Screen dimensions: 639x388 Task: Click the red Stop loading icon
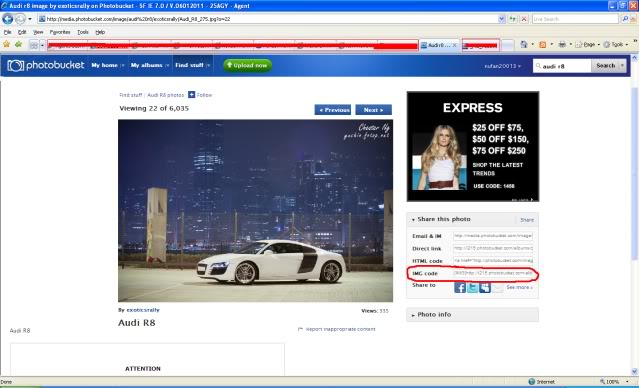[x=524, y=19]
